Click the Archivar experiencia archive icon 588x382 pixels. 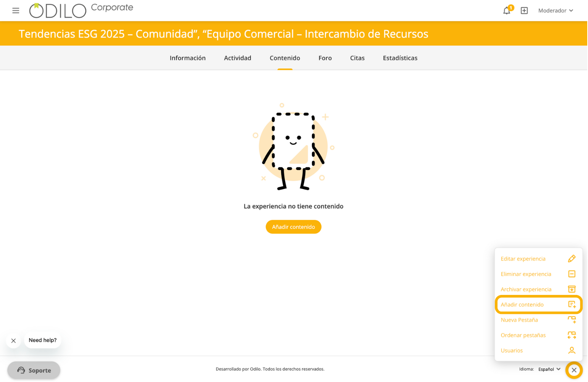pyautogui.click(x=572, y=289)
